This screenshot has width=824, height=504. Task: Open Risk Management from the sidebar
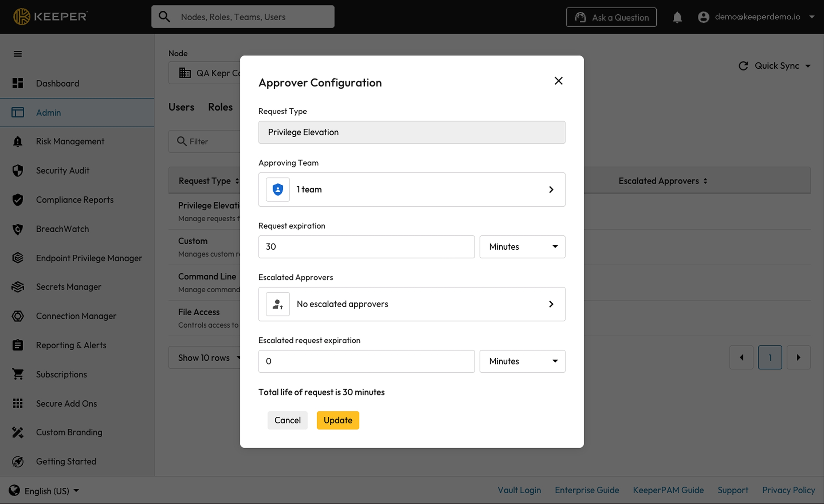(70, 141)
